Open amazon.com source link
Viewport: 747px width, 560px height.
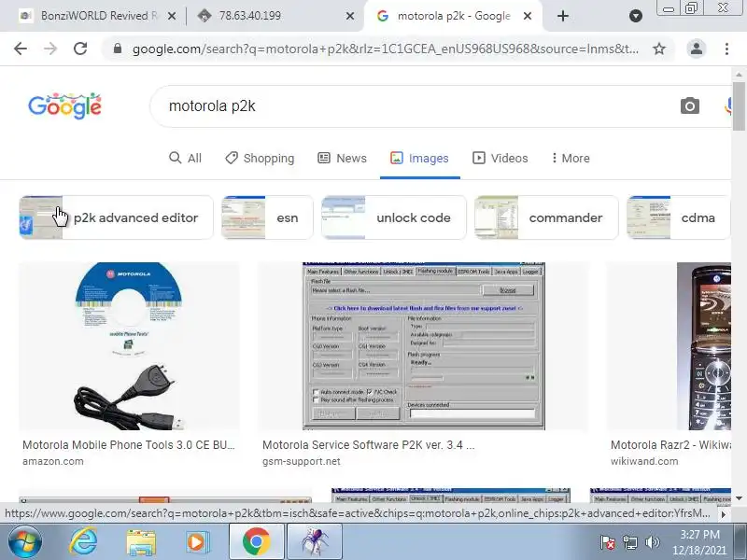pyautogui.click(x=53, y=461)
